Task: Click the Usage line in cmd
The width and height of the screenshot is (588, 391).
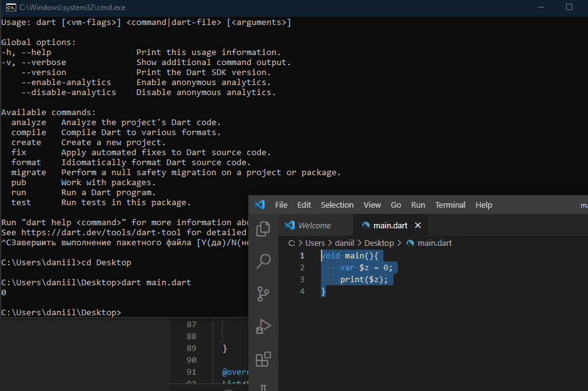Action: point(146,23)
